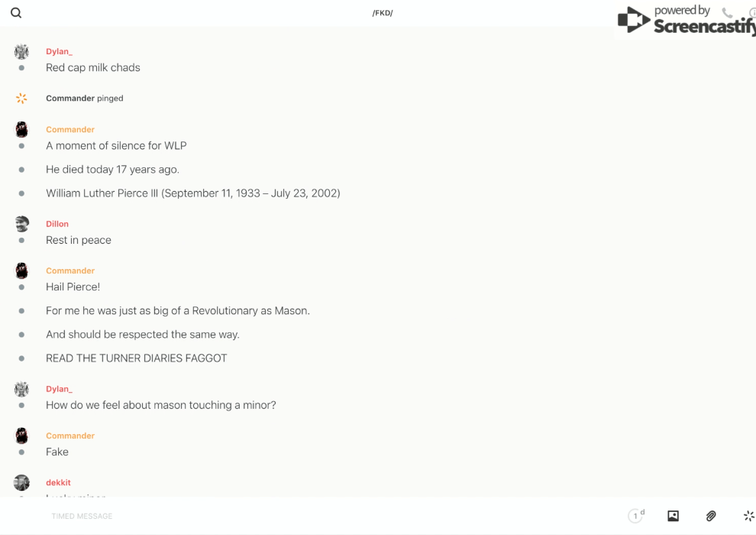Click the Commander username above "Fake"

point(70,436)
